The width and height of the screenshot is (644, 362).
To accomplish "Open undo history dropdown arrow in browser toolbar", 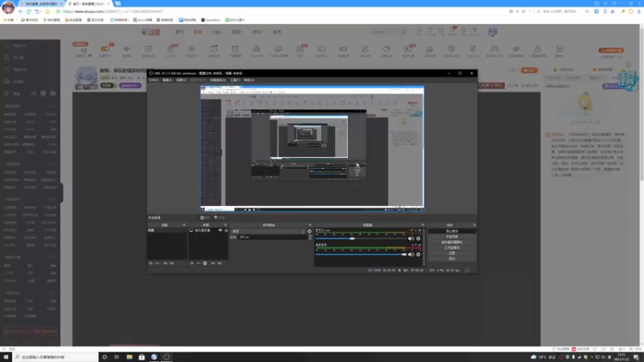I will coord(42,11).
